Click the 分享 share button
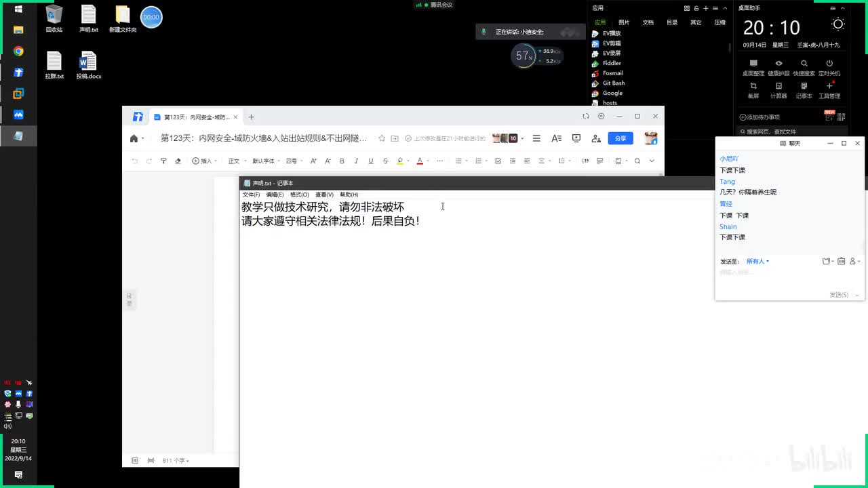Viewport: 868px width, 488px height. click(620, 138)
